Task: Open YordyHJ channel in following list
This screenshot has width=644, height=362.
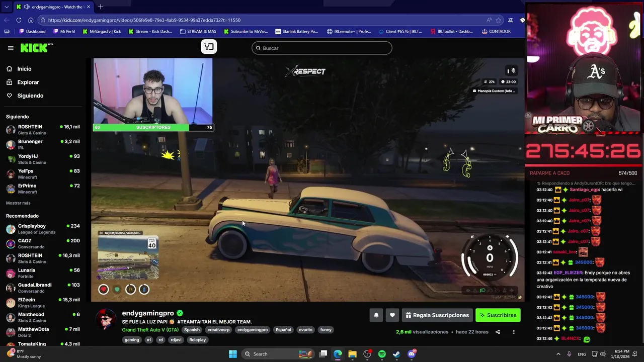Action: click(43, 159)
